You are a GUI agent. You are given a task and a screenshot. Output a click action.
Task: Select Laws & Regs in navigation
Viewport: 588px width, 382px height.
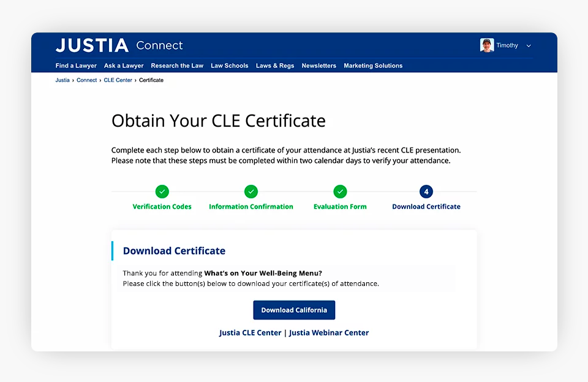[x=275, y=66]
